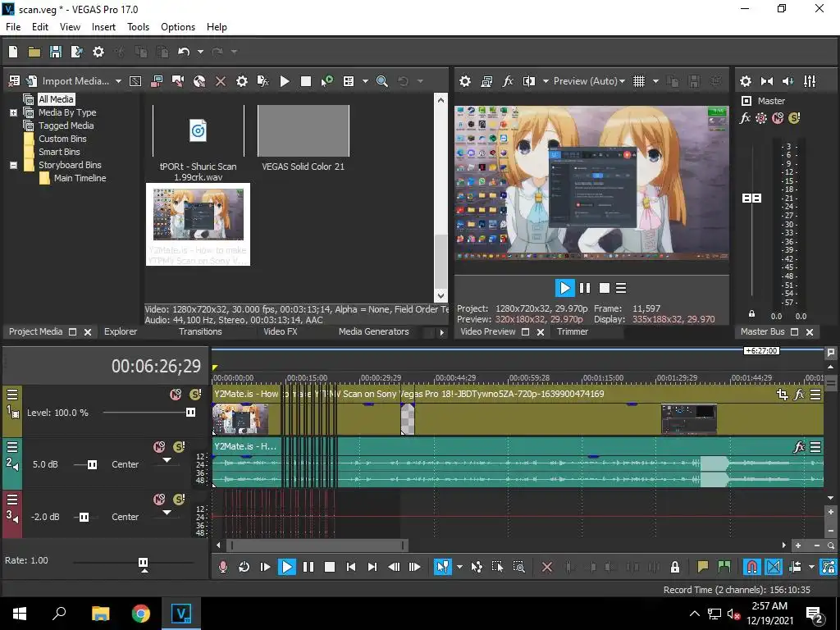This screenshot has width=840, height=630.
Task: Open the Insert menu
Action: click(x=103, y=27)
